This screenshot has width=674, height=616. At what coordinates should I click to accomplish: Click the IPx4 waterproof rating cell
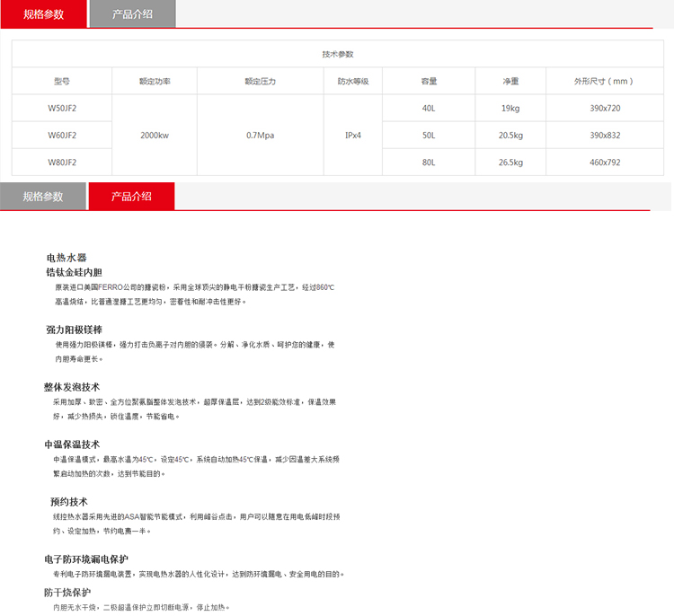tap(353, 135)
